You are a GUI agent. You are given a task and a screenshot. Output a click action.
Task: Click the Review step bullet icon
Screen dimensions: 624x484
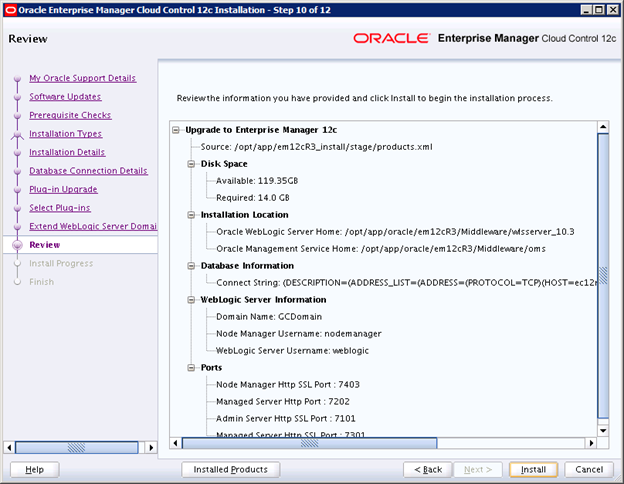point(17,245)
